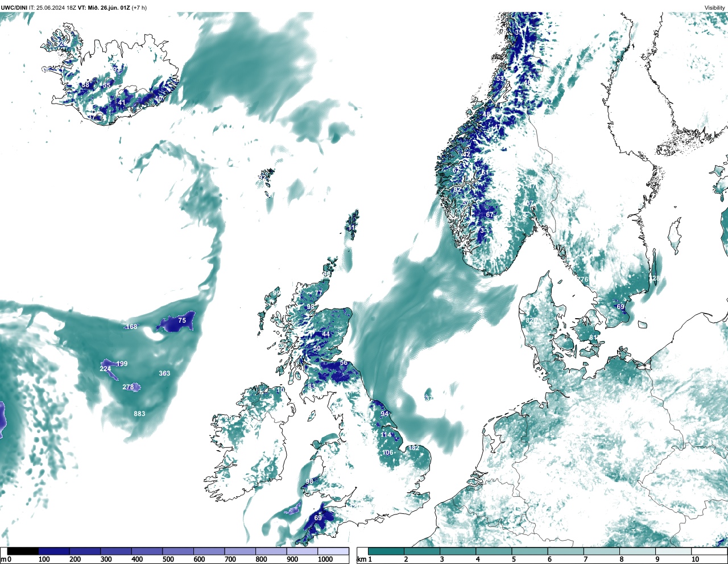Click the 'UWC/DINI' model label
The width and height of the screenshot is (728, 564).
click(x=14, y=7)
